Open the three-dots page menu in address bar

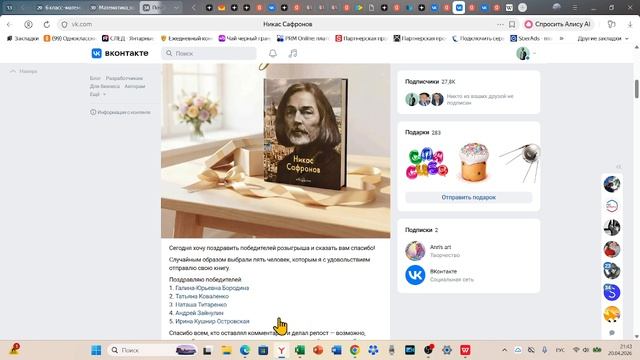click(x=500, y=24)
